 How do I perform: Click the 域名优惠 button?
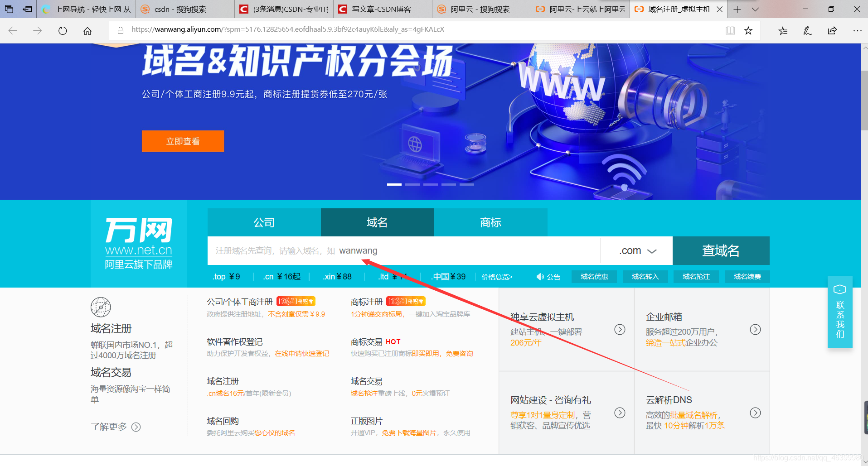pos(594,277)
